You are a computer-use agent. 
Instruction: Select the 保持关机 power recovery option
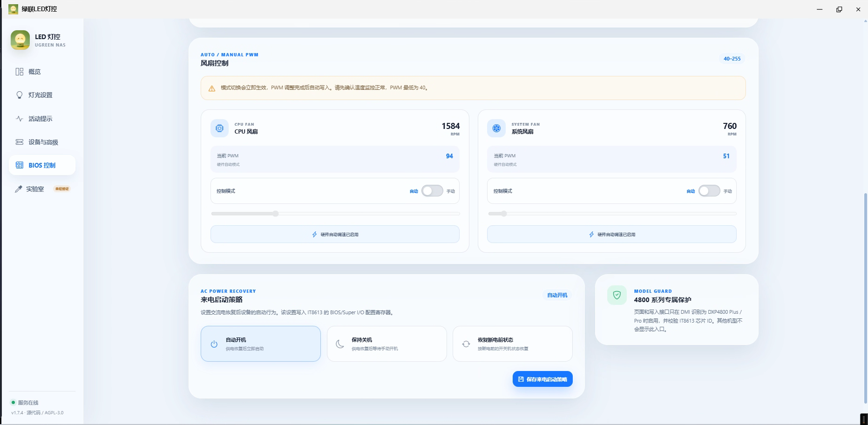387,344
